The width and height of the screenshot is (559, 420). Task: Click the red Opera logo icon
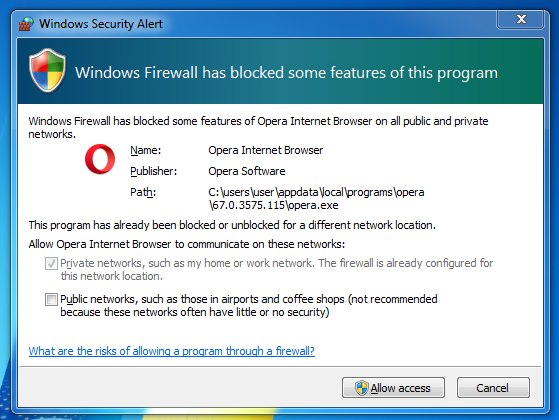(100, 159)
